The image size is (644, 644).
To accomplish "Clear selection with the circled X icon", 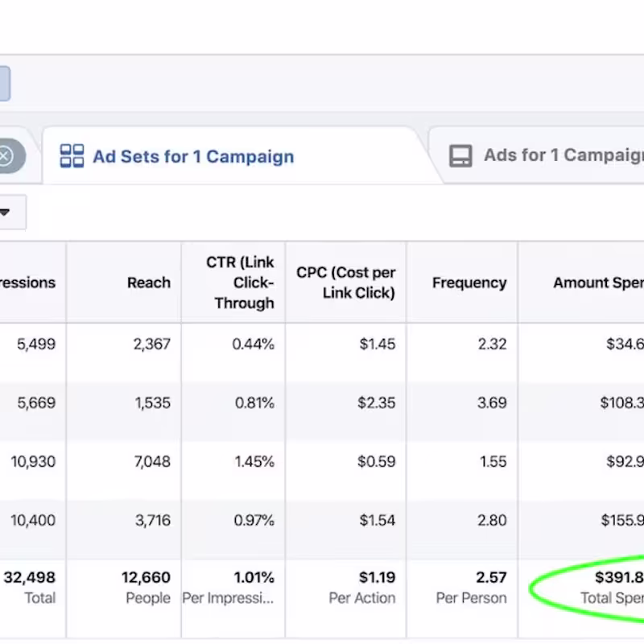I will click(x=5, y=156).
